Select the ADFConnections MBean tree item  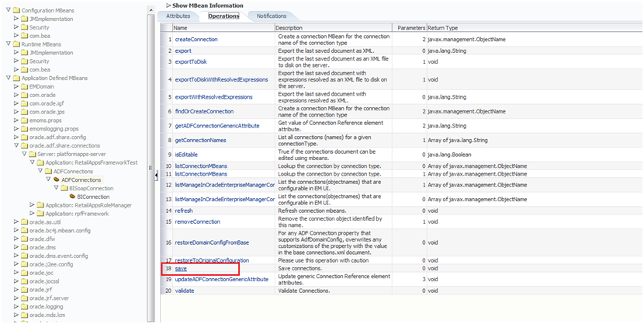81,179
